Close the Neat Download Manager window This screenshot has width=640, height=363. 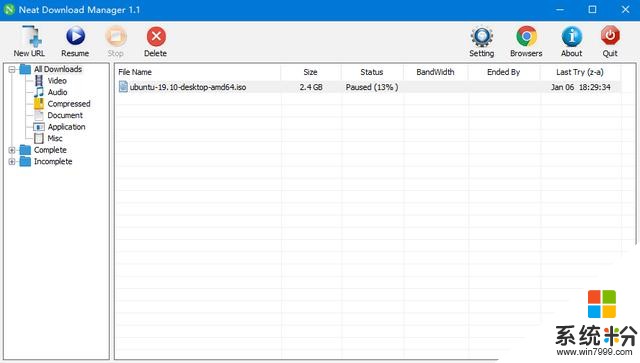point(625,9)
